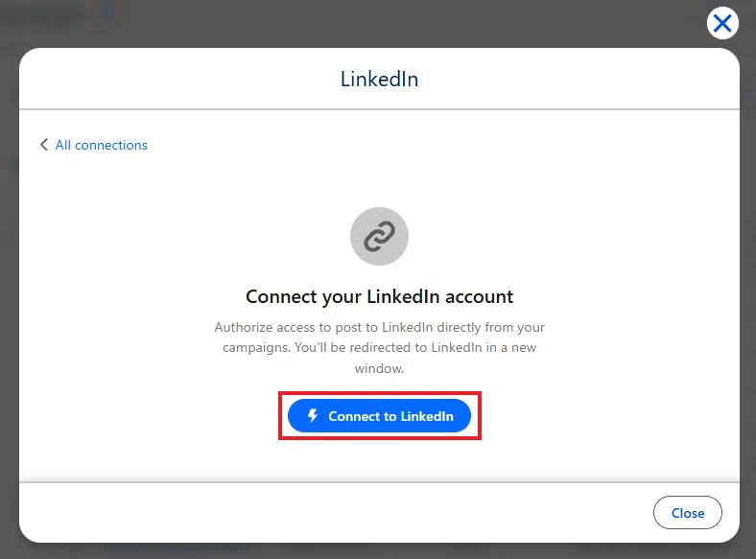
Task: Click the Connect to LinkedIn button
Action: pyautogui.click(x=380, y=416)
